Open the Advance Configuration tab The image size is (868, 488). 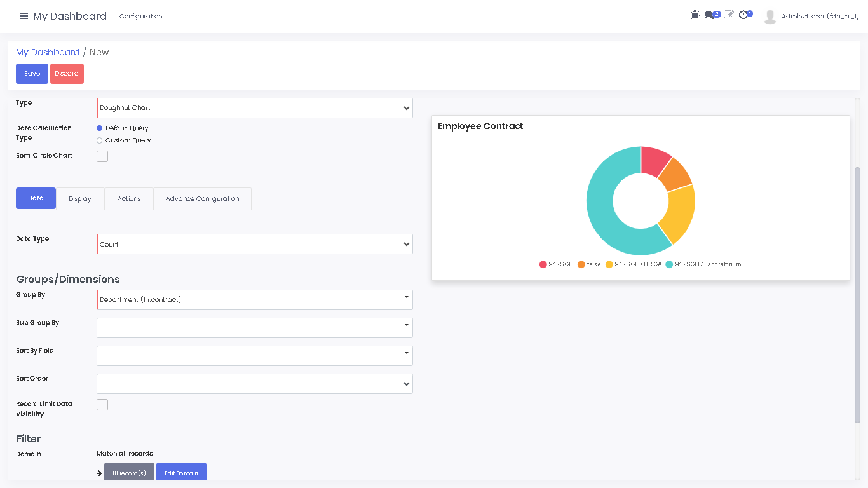pos(202,198)
